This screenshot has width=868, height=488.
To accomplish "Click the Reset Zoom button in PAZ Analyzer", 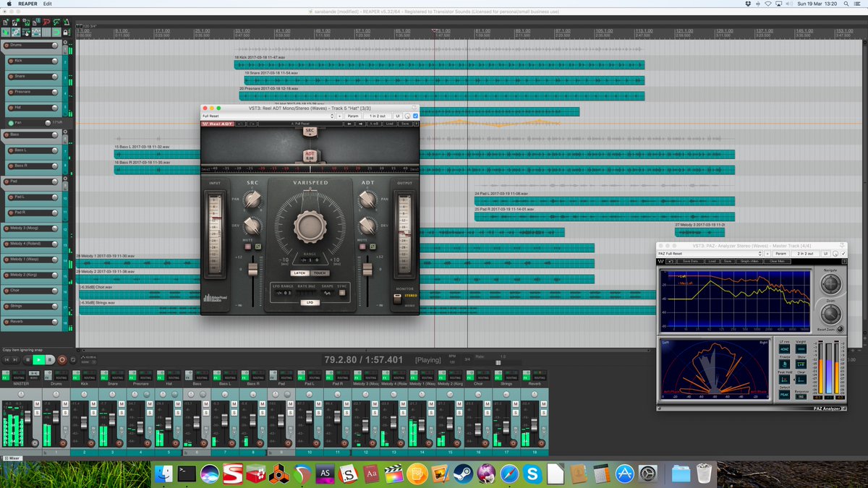I will (840, 329).
